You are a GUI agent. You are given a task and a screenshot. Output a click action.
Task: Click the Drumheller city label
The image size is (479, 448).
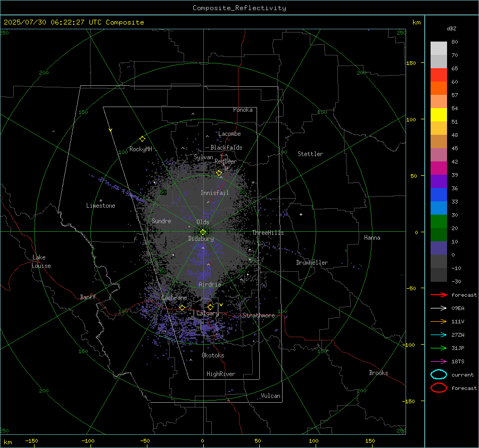click(312, 263)
